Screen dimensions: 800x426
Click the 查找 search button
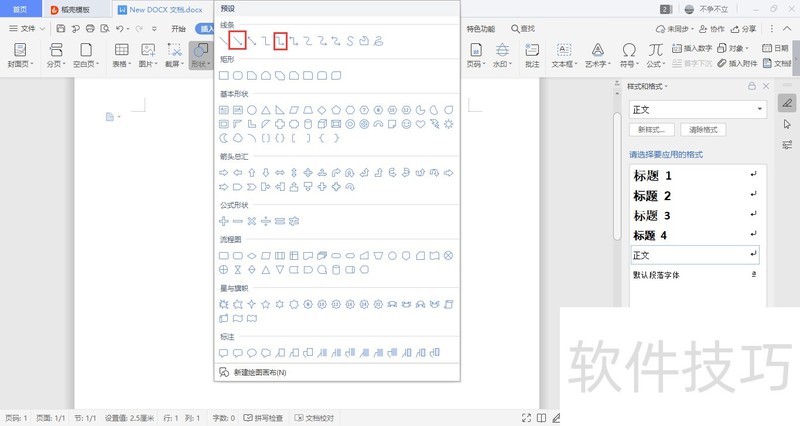[523, 29]
